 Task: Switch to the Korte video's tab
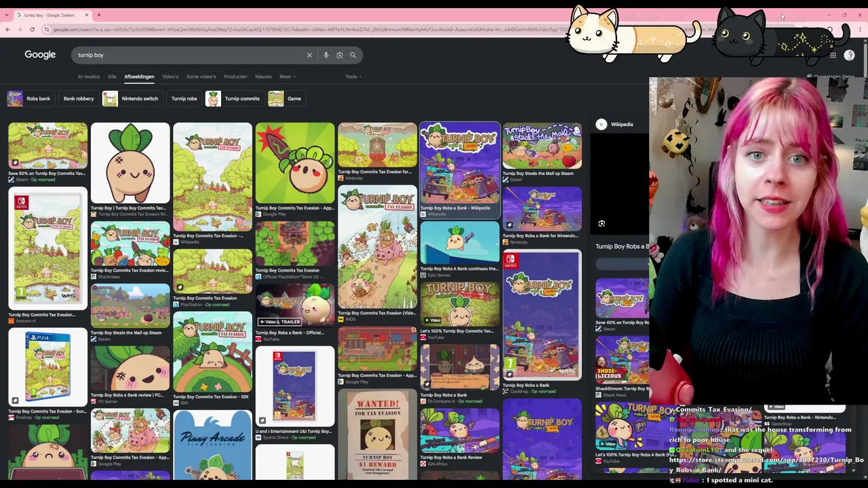click(x=201, y=77)
